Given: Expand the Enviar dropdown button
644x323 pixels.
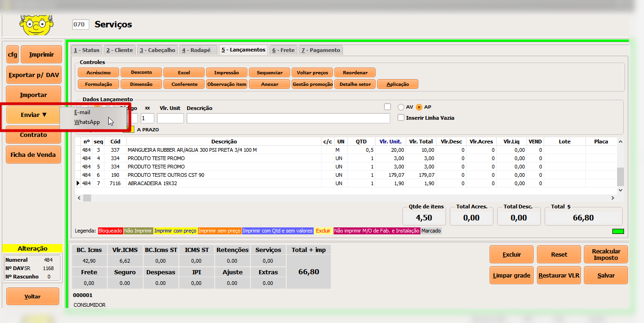Looking at the screenshot, I should (33, 115).
